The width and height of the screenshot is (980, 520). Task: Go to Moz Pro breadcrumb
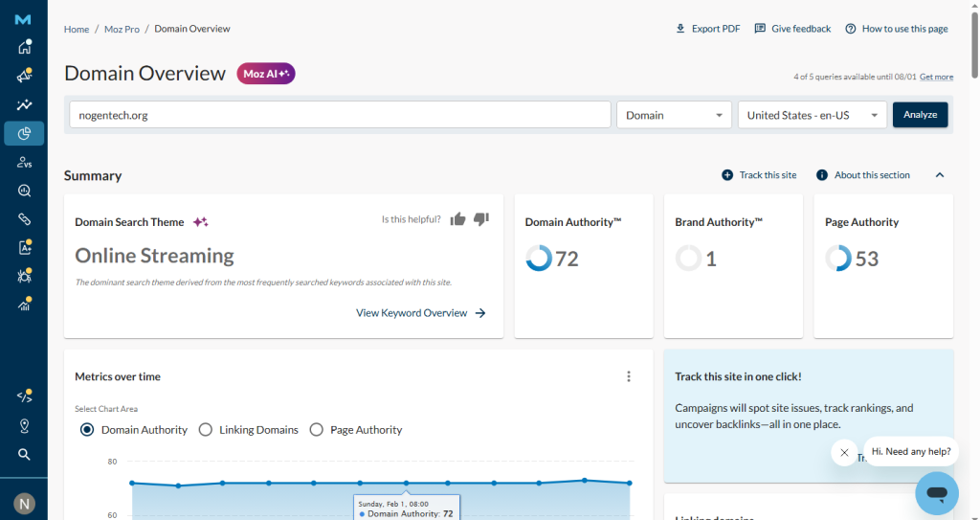tap(122, 29)
